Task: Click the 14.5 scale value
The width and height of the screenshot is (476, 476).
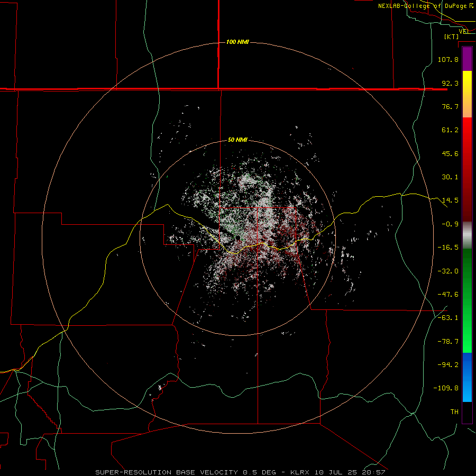Action: click(x=450, y=200)
